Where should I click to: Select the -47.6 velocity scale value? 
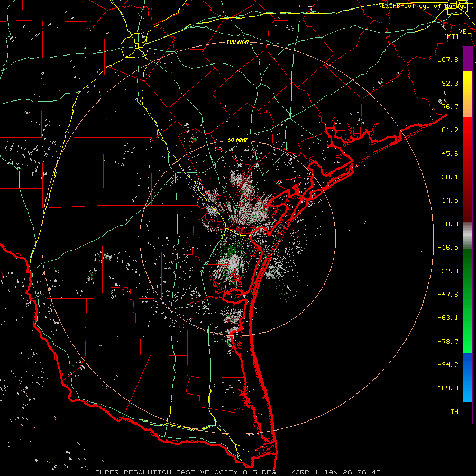coord(448,295)
